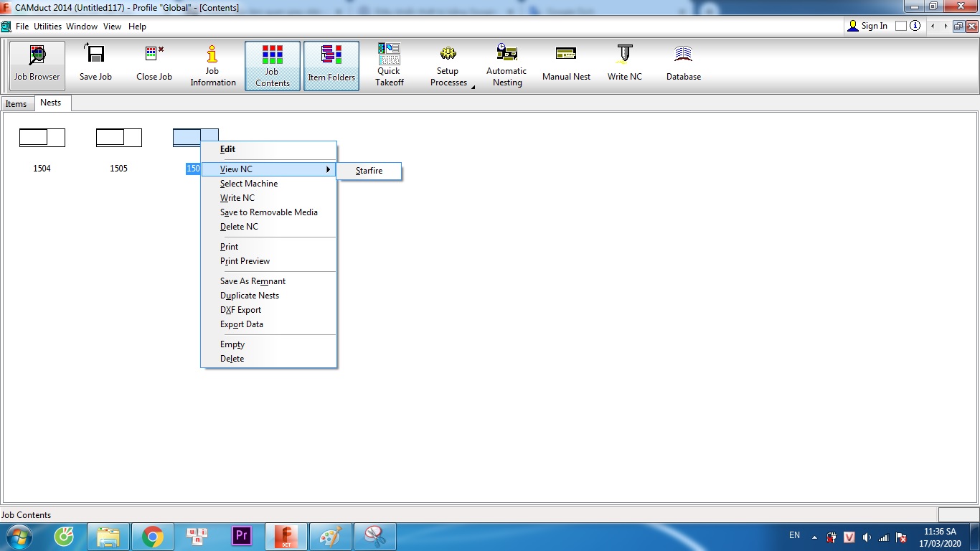
Task: Expand the View NC submenu arrow
Action: pos(329,169)
